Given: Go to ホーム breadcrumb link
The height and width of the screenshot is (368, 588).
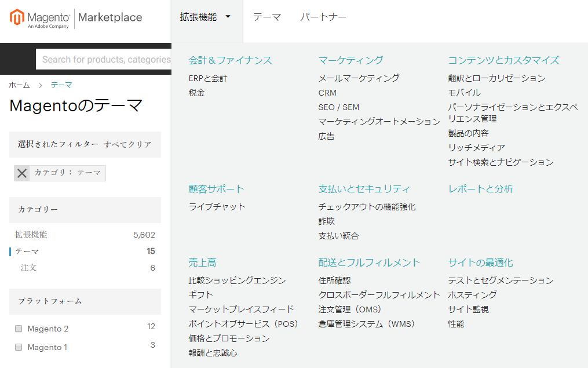Looking at the screenshot, I should [x=19, y=85].
